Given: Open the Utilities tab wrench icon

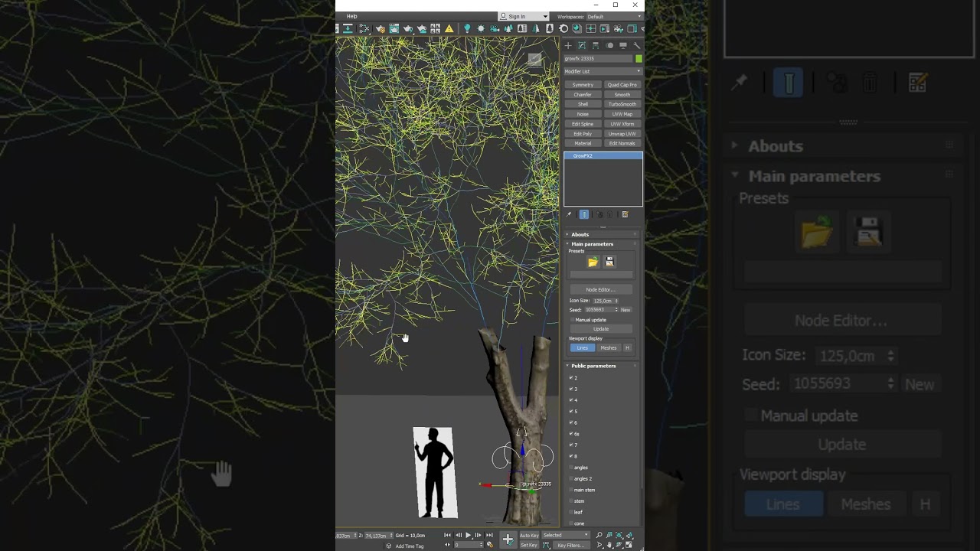Looking at the screenshot, I should [x=636, y=46].
